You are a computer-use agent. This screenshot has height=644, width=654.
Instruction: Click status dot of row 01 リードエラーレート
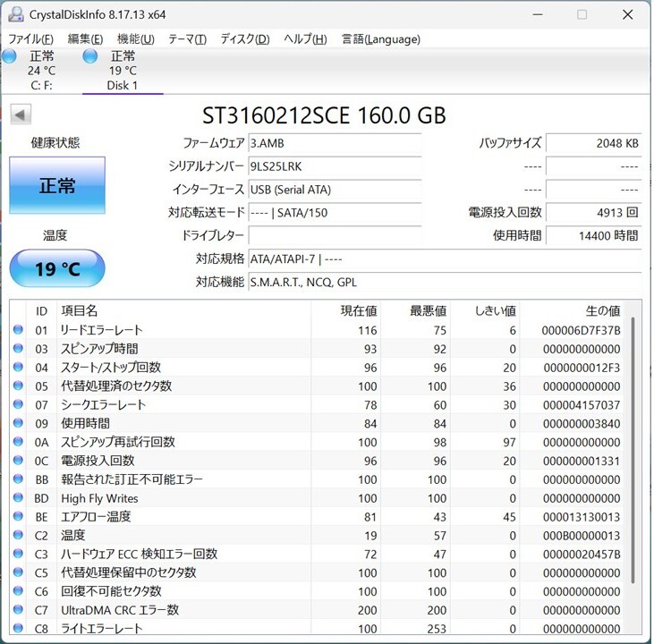tap(18, 329)
